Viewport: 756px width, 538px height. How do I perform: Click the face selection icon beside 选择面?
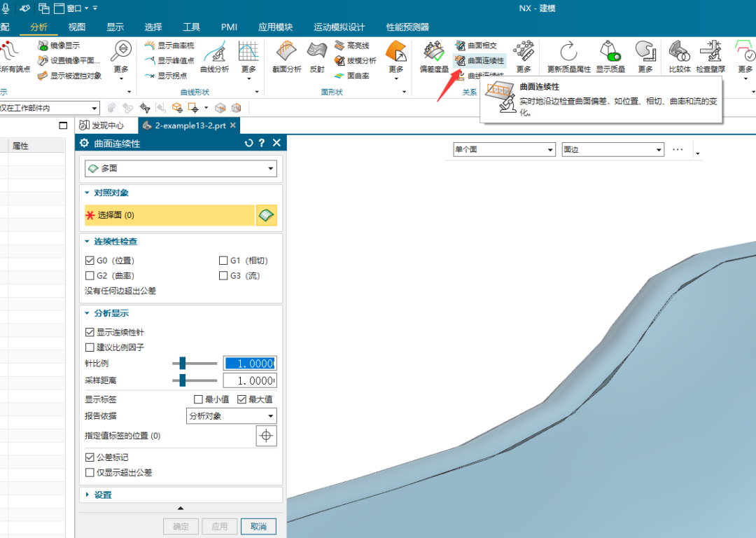tap(266, 216)
